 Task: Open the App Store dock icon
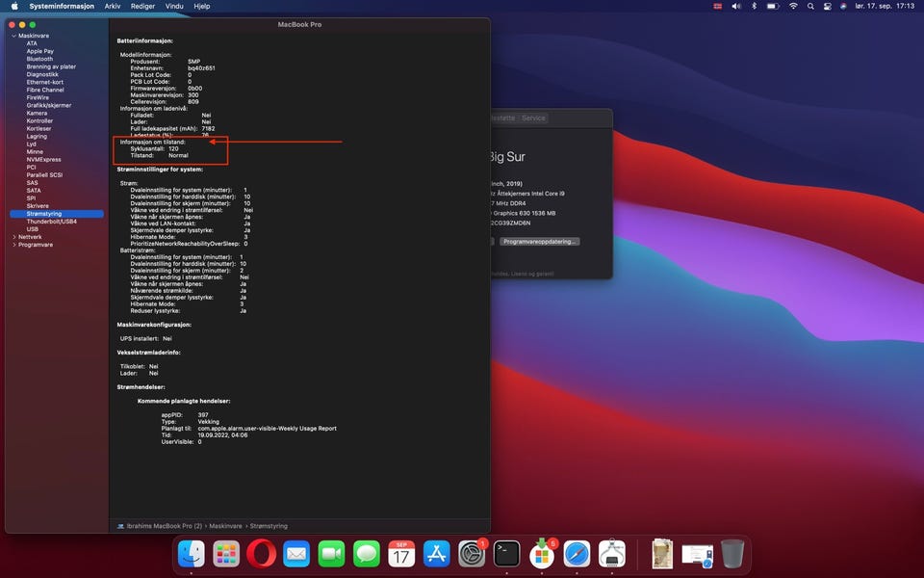[437, 554]
